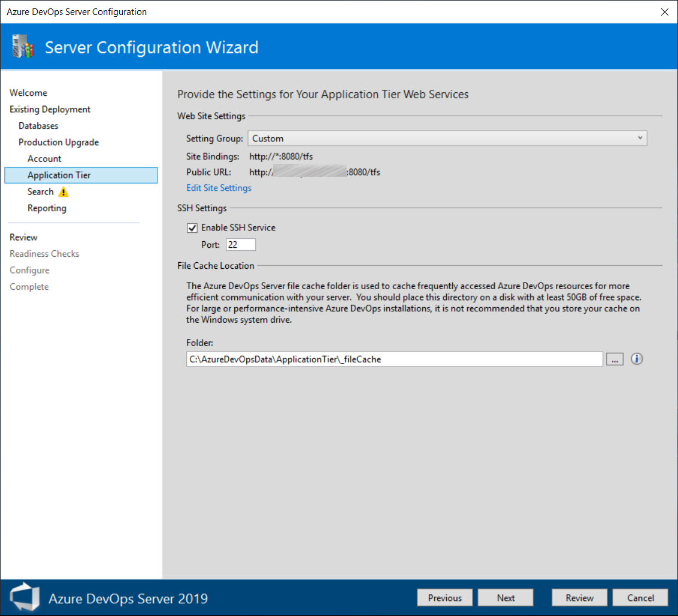
Task: Click the file cache Folder path field
Action: click(x=394, y=359)
